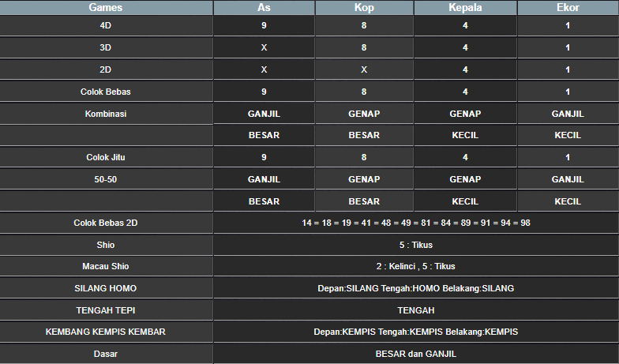Click the Depan:SILANG Tengah:HOMO result text
This screenshot has height=364, width=619.
click(416, 289)
